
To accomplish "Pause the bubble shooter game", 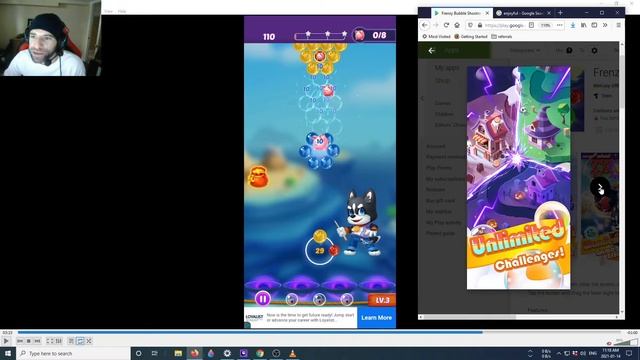I will [x=262, y=299].
